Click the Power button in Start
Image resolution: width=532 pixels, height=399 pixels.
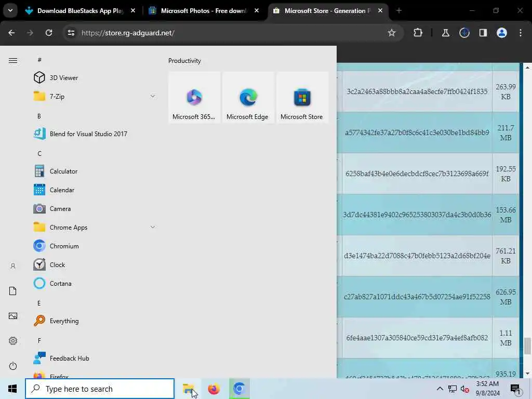[x=13, y=366]
